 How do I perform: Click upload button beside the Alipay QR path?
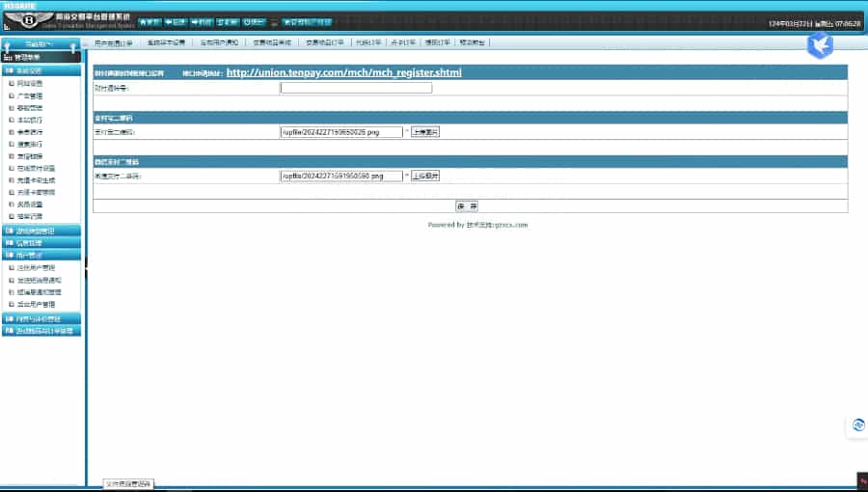click(425, 132)
